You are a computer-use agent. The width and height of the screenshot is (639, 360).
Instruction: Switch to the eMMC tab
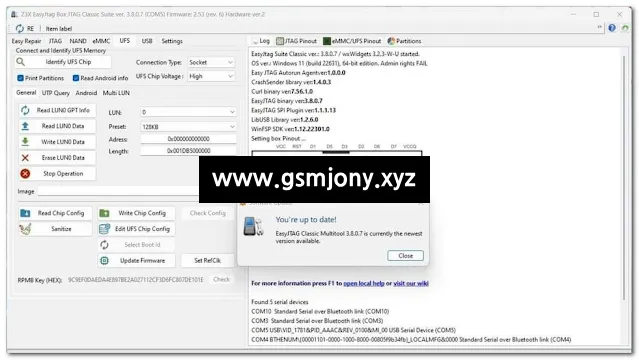click(101, 41)
